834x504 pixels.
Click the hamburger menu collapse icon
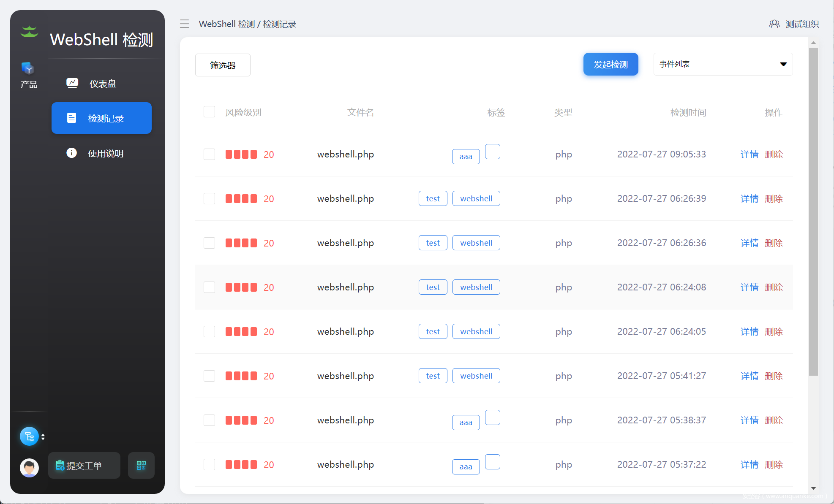click(185, 24)
